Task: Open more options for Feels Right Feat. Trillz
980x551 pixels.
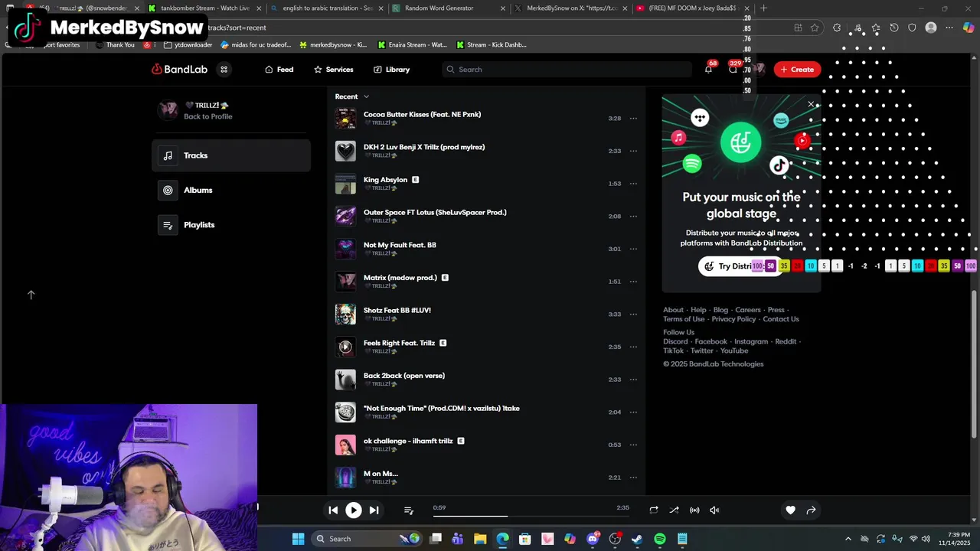Action: click(633, 347)
